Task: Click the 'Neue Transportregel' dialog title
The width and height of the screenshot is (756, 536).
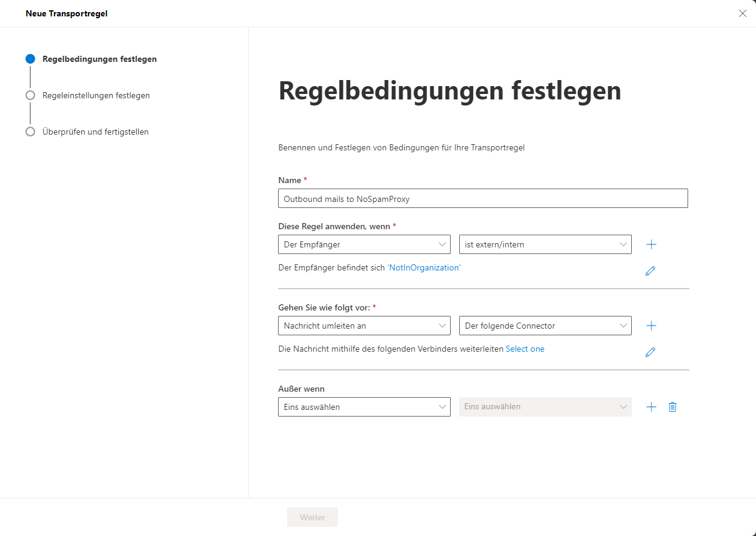Action: click(67, 13)
